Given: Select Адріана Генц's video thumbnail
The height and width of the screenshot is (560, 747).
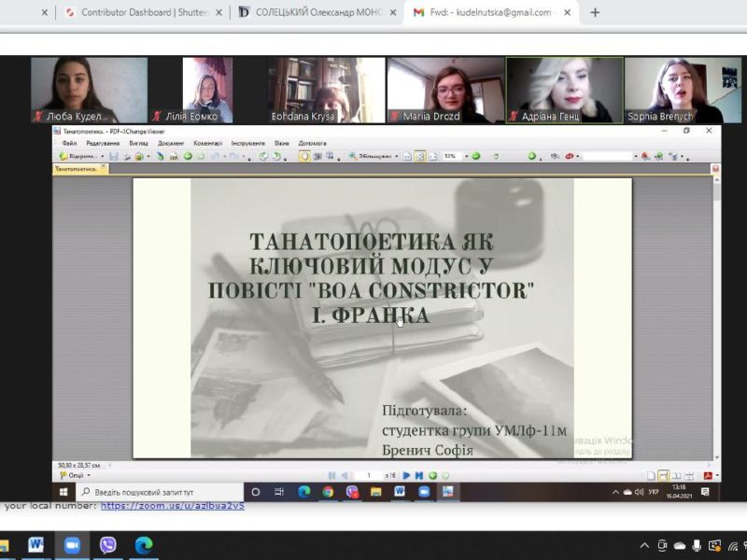Looking at the screenshot, I should coord(564,90).
